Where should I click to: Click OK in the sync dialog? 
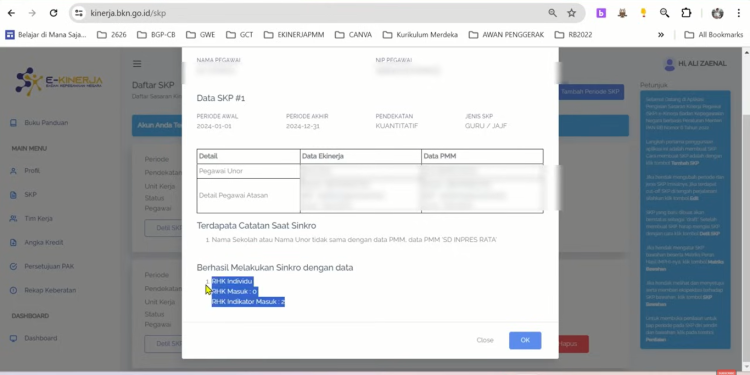point(525,340)
